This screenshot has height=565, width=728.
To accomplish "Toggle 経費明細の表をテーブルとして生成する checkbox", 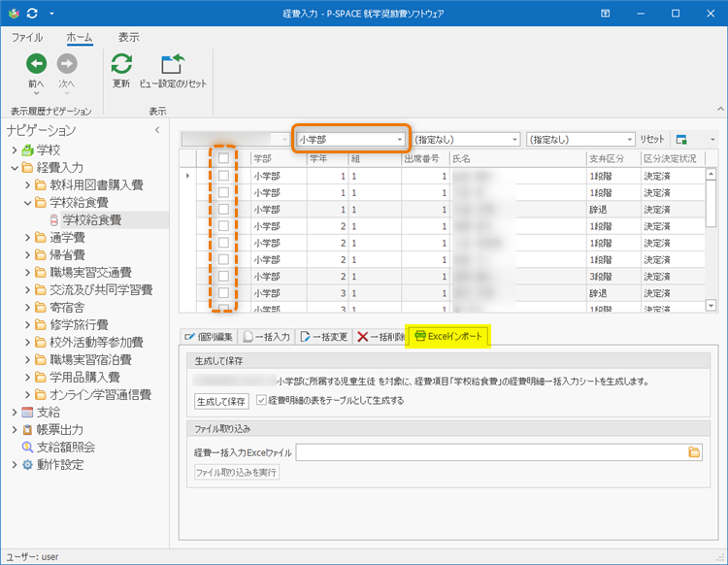I will [261, 400].
